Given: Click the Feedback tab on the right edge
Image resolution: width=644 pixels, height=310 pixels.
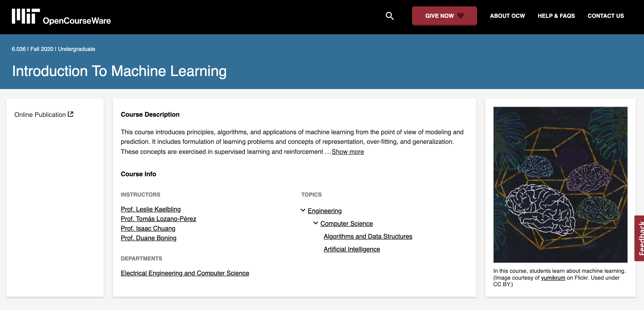Looking at the screenshot, I should 639,238.
